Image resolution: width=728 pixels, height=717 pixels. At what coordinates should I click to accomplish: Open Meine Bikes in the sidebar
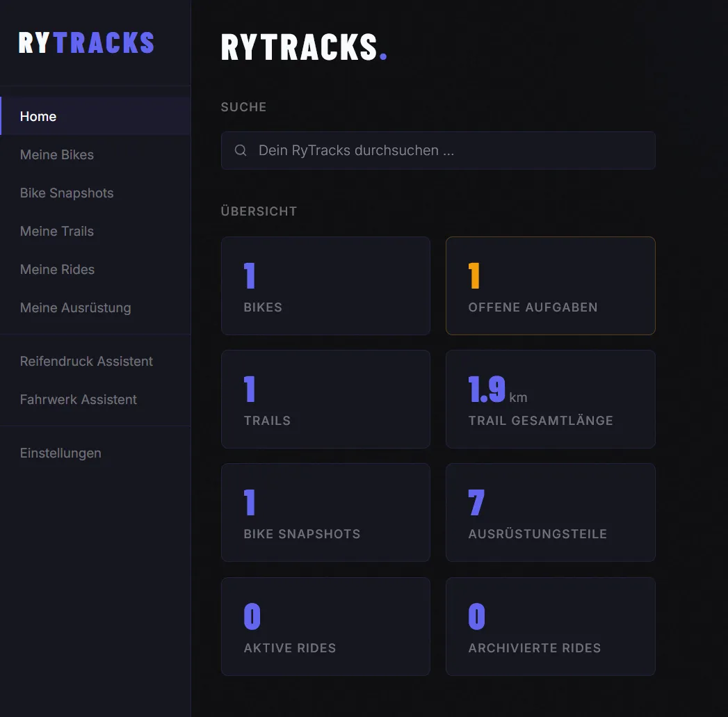coord(57,154)
